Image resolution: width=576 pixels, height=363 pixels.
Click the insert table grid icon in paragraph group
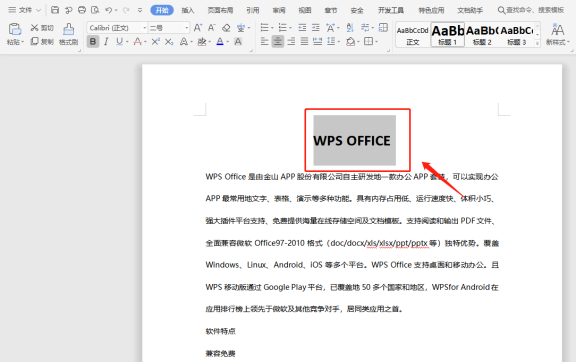383,28
